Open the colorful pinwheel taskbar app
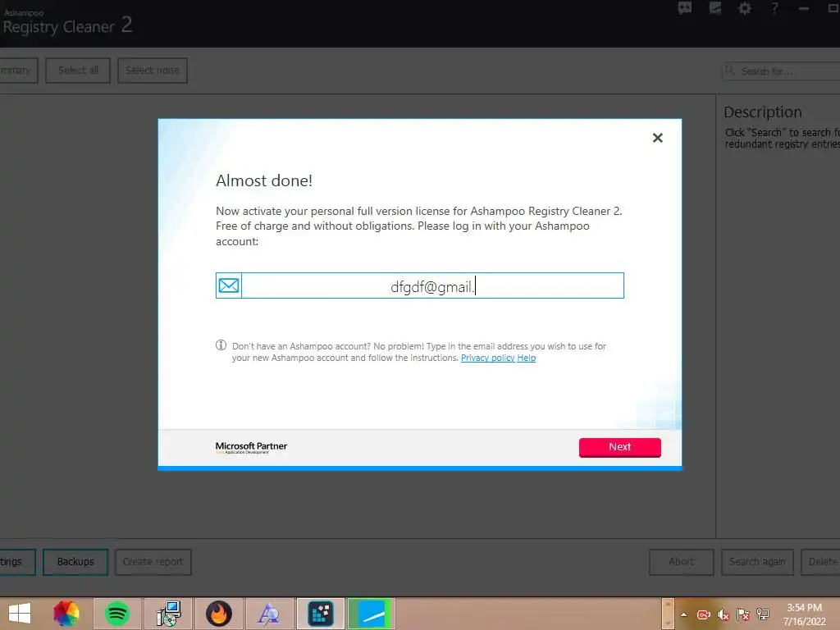 coord(66,614)
